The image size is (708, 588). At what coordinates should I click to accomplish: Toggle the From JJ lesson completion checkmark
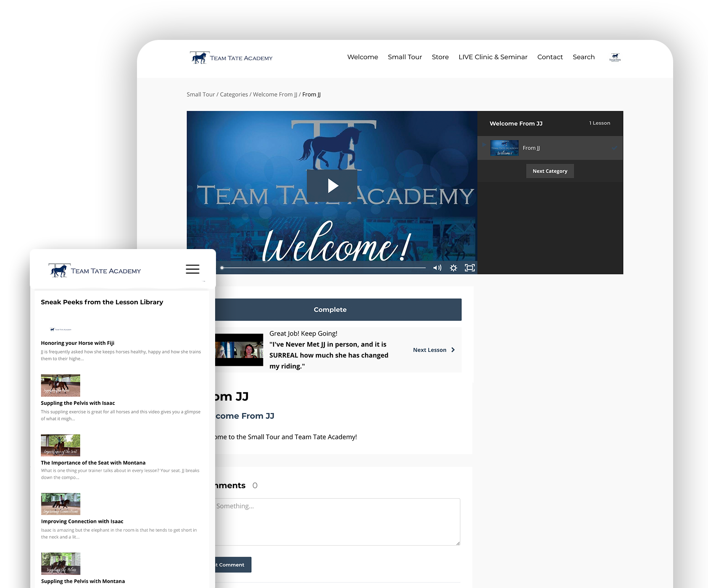point(614,148)
